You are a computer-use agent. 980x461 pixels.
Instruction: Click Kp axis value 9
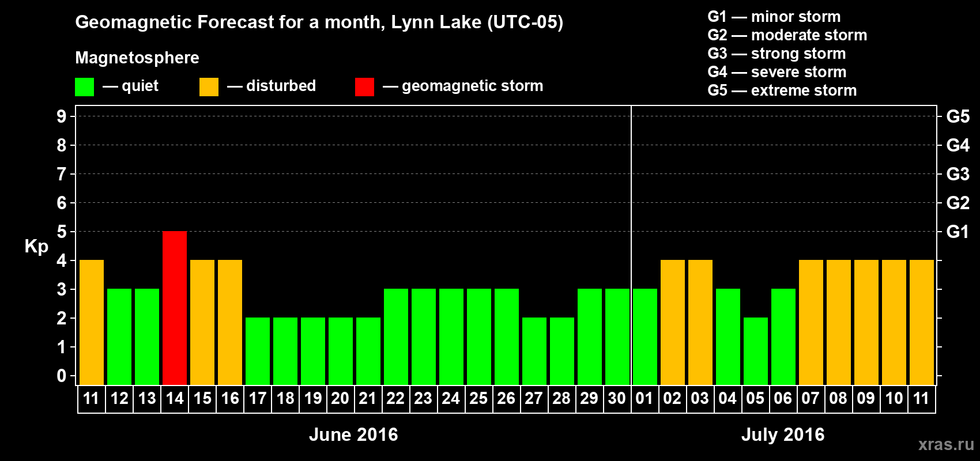point(62,116)
